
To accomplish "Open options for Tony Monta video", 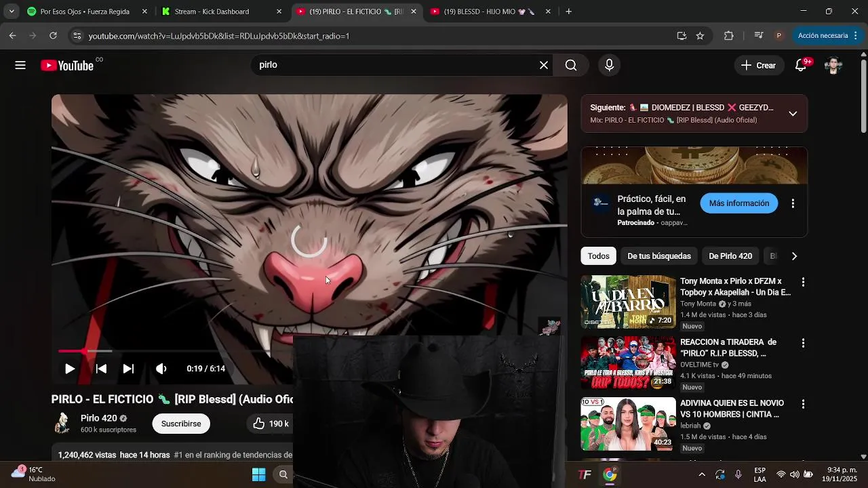I will [x=803, y=282].
